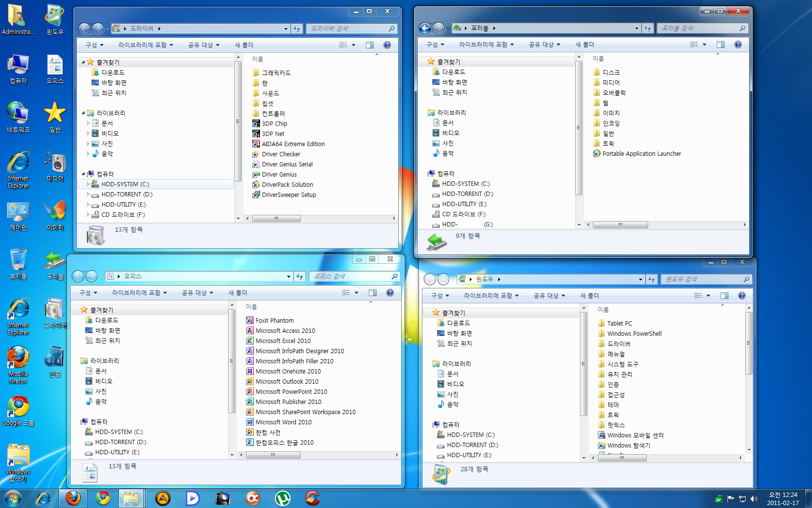Select Microsoft Excel 2010 in 오피스 window

click(278, 341)
